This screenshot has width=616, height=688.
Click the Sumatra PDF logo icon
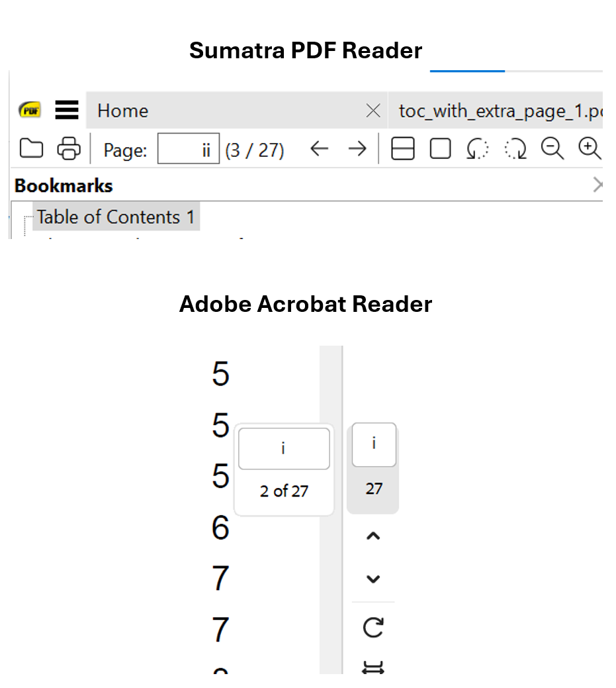(x=30, y=110)
